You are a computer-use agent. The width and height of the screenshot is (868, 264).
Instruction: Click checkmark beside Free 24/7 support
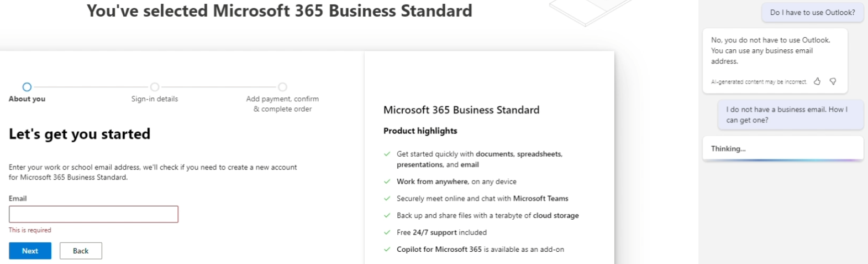387,232
